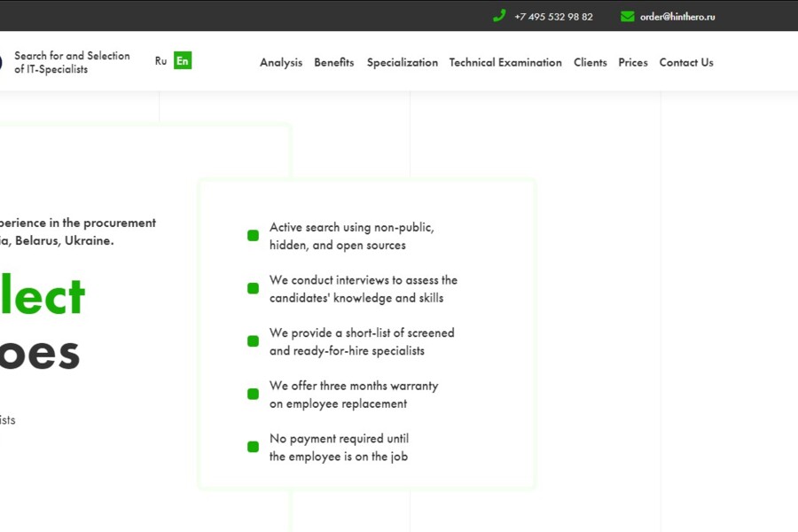Screen dimensions: 798x532
Task: Click the bullet beside 'Active search using non-public'
Action: [x=253, y=235]
